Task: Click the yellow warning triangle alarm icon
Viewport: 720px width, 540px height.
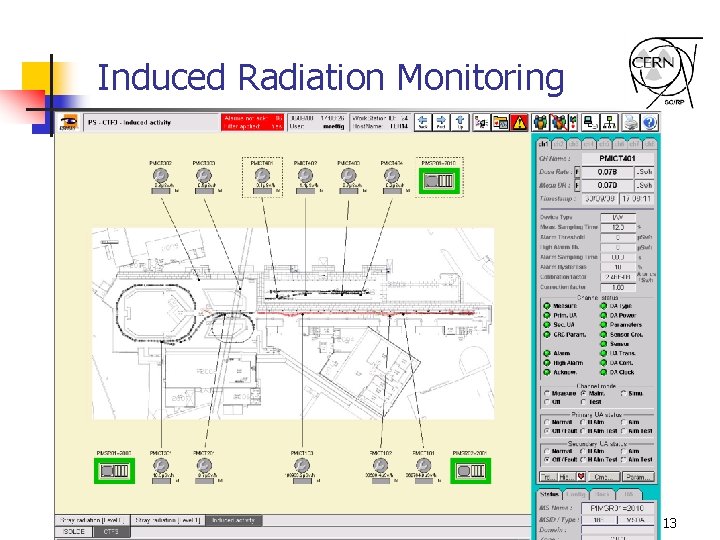Action: pos(519,123)
